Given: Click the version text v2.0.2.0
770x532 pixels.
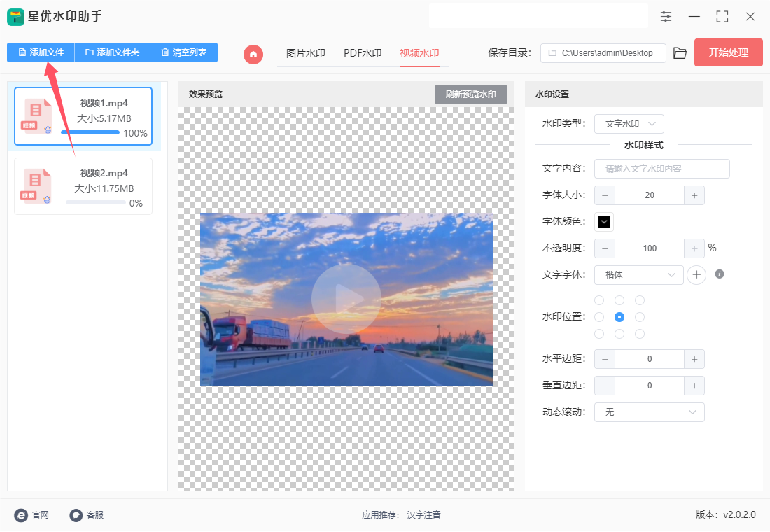Looking at the screenshot, I should click(x=739, y=514).
